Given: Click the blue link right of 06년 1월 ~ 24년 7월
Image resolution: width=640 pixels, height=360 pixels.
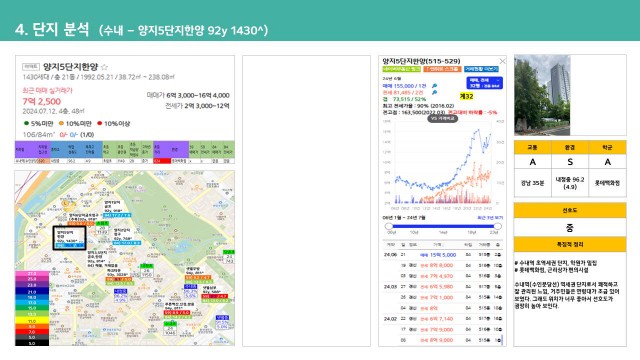Looking at the screenshot, I should 490,218.
